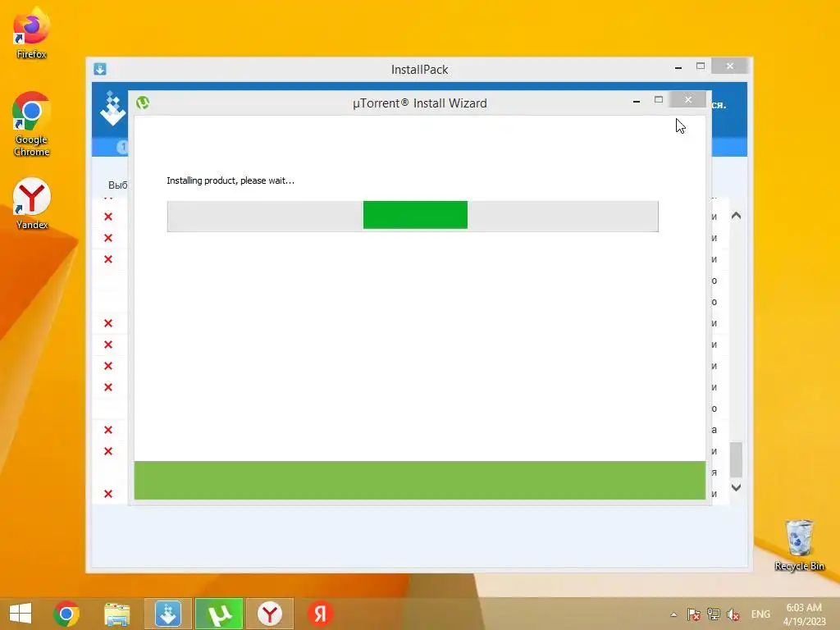The width and height of the screenshot is (840, 630).
Task: Minimize the µTorrent Install Wizard
Action: [x=637, y=101]
